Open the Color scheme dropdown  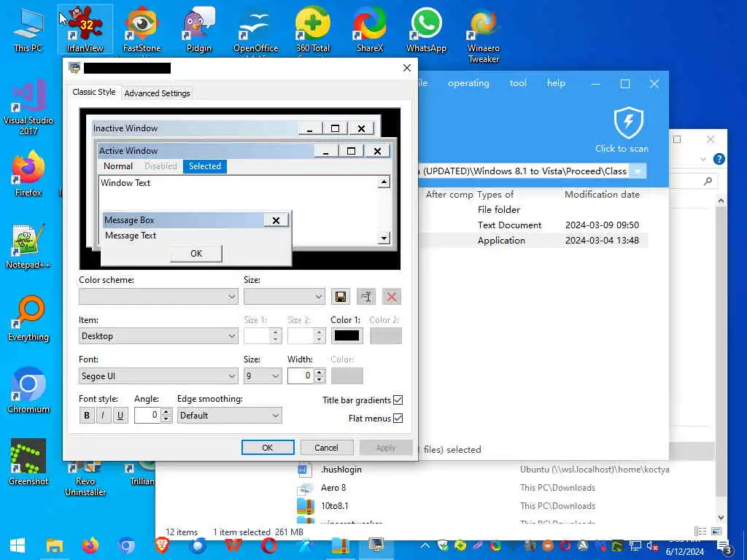[x=158, y=297]
